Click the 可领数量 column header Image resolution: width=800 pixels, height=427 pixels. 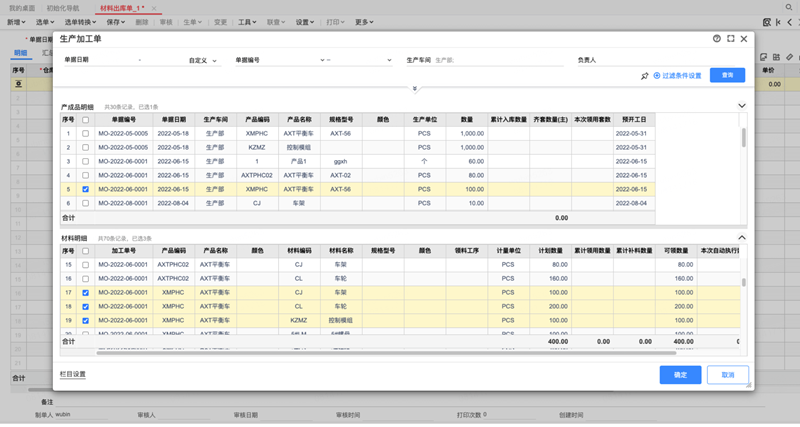click(676, 251)
